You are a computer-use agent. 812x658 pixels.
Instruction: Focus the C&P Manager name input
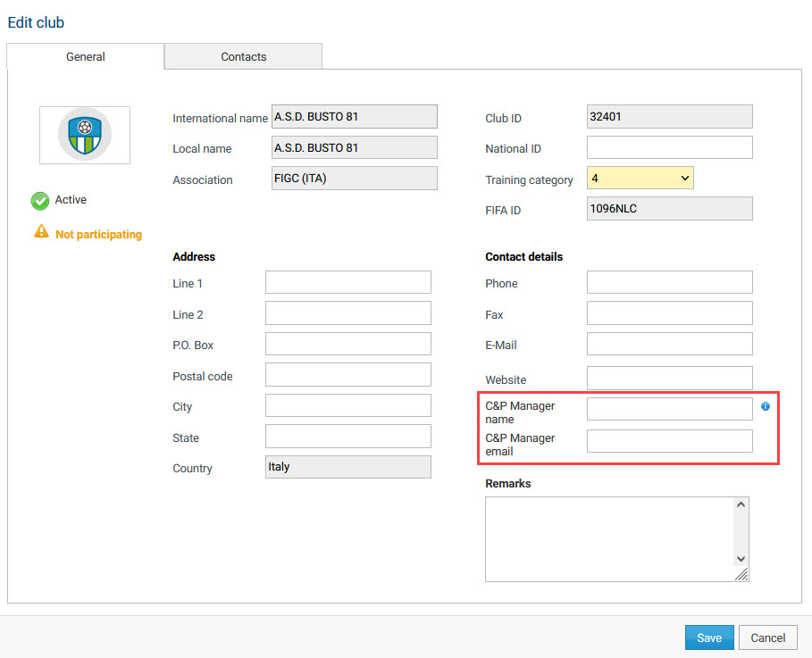[x=670, y=409]
